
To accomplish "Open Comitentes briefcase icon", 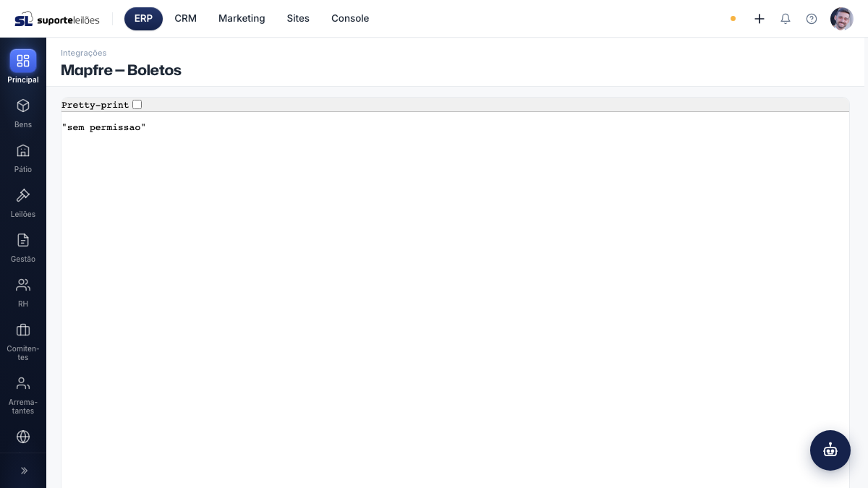I will click(23, 330).
